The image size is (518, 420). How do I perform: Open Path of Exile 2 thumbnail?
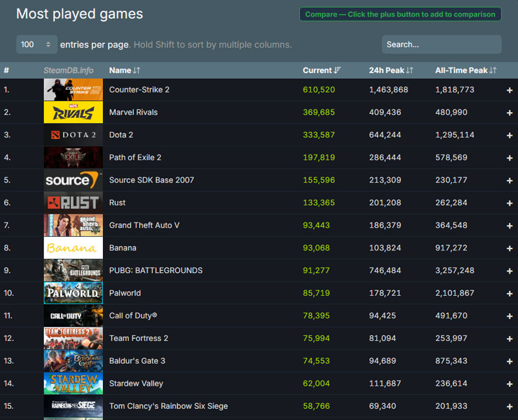point(73,157)
